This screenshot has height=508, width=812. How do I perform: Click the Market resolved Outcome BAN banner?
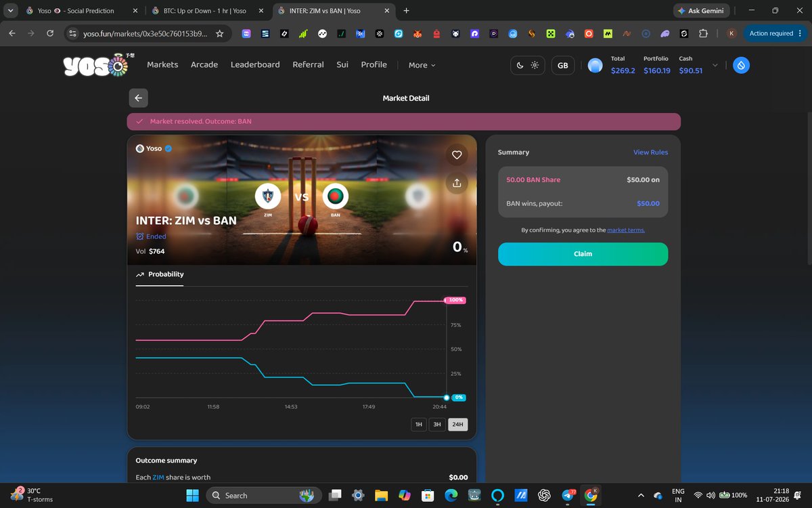pos(403,121)
